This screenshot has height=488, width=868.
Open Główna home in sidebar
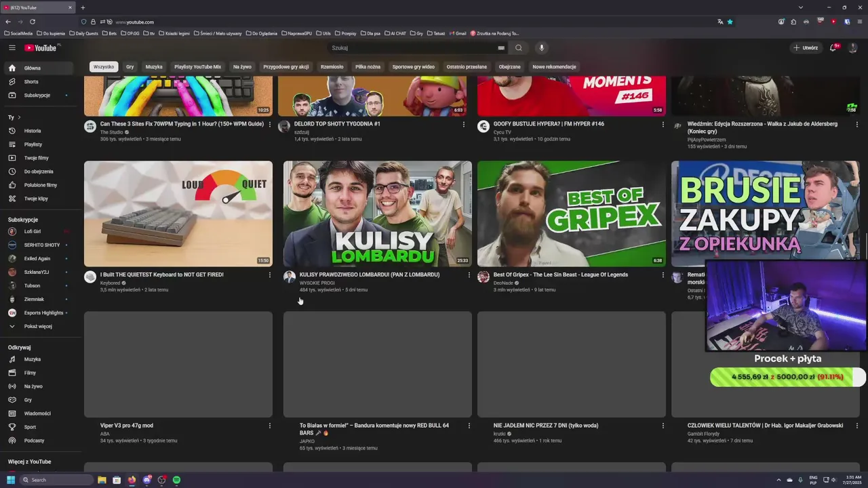click(37, 68)
